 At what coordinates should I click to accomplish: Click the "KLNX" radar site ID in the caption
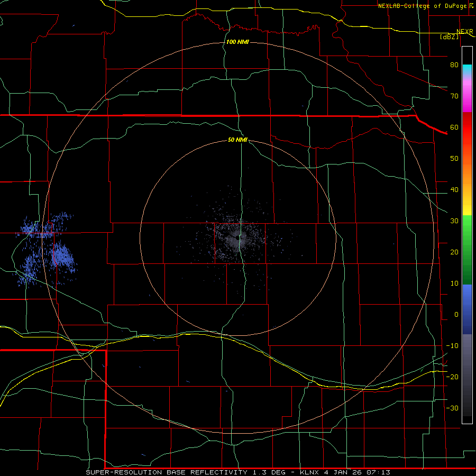point(309,472)
